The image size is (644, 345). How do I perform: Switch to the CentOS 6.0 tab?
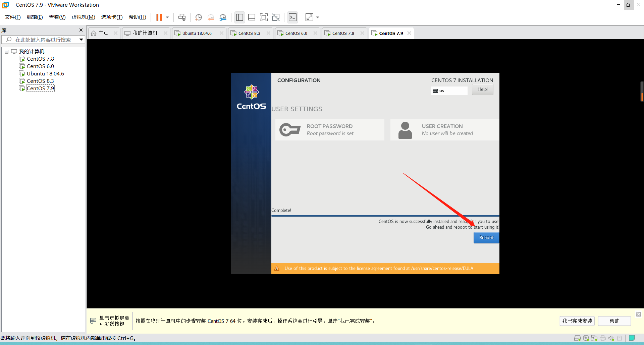point(296,33)
